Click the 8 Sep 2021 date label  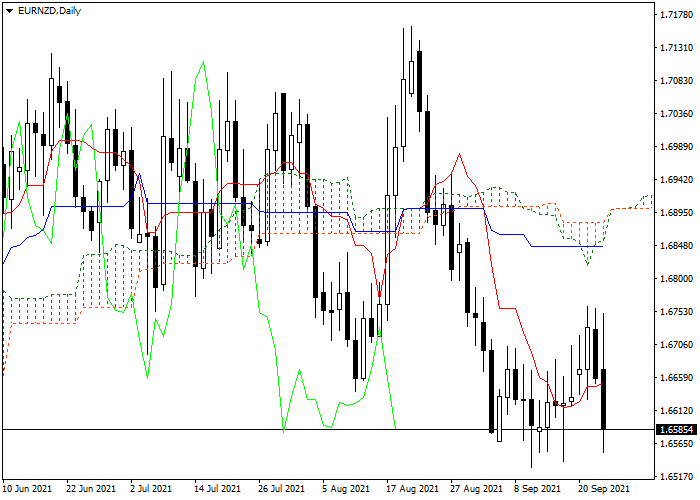pyautogui.click(x=537, y=489)
